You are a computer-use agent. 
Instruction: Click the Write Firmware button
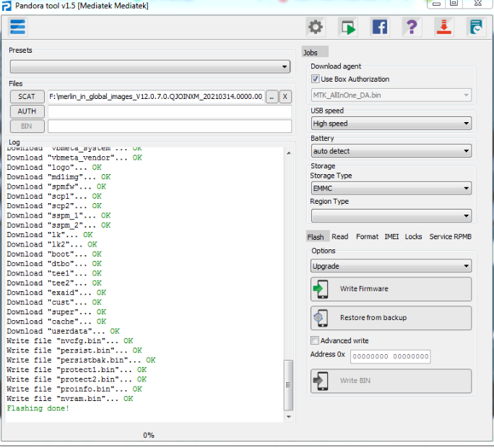(391, 289)
